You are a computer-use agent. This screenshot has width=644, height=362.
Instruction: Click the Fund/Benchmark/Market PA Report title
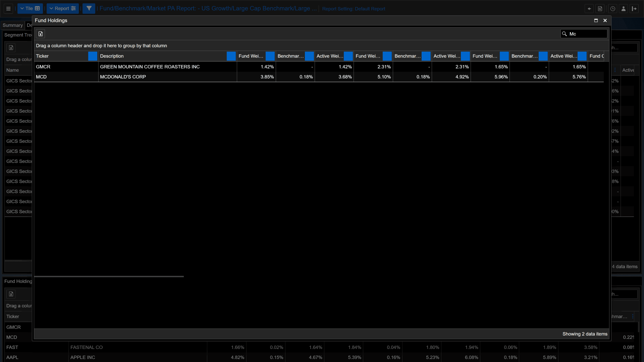208,8
